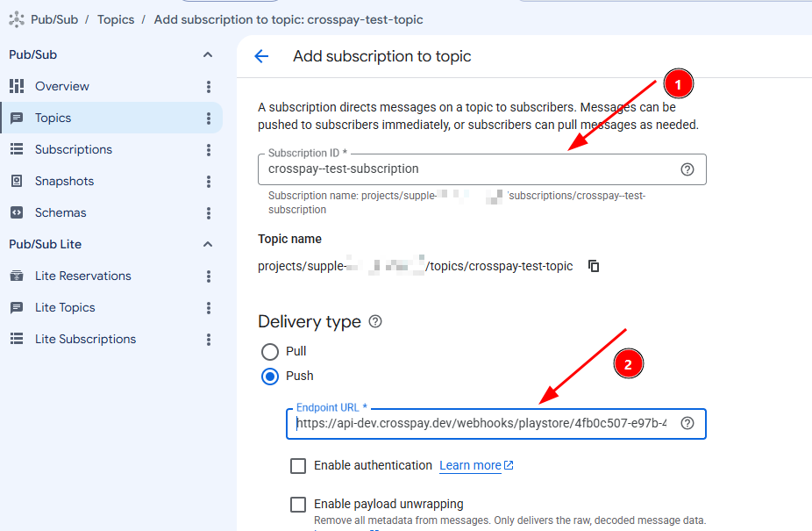The width and height of the screenshot is (812, 531).
Task: Open more options for Schemas
Action: (x=209, y=213)
